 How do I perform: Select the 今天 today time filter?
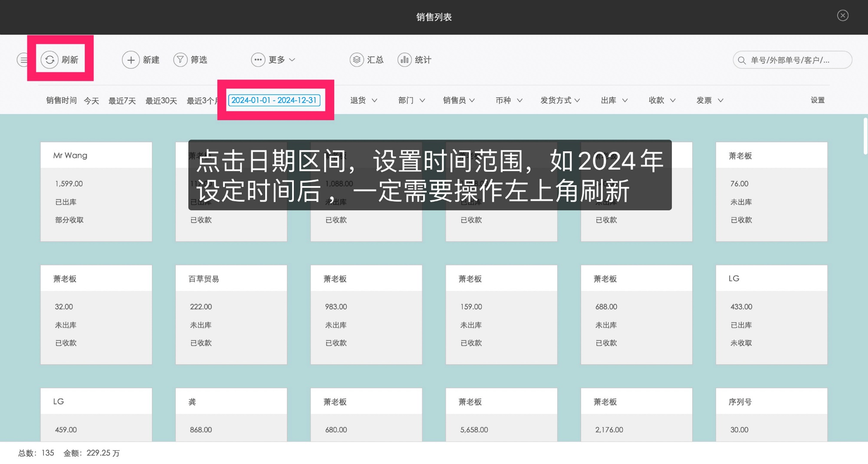coord(91,101)
